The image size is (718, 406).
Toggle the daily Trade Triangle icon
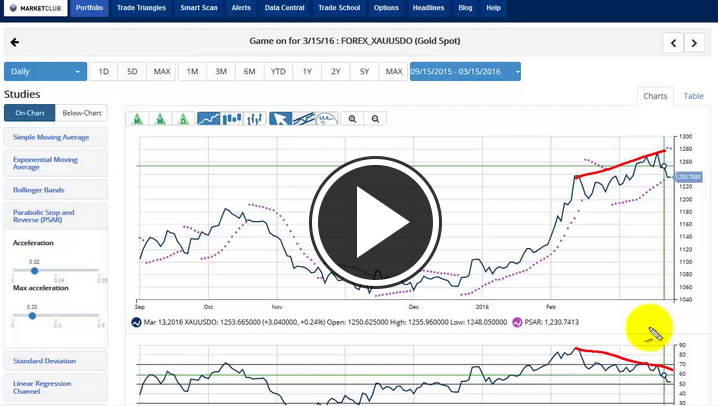click(183, 118)
